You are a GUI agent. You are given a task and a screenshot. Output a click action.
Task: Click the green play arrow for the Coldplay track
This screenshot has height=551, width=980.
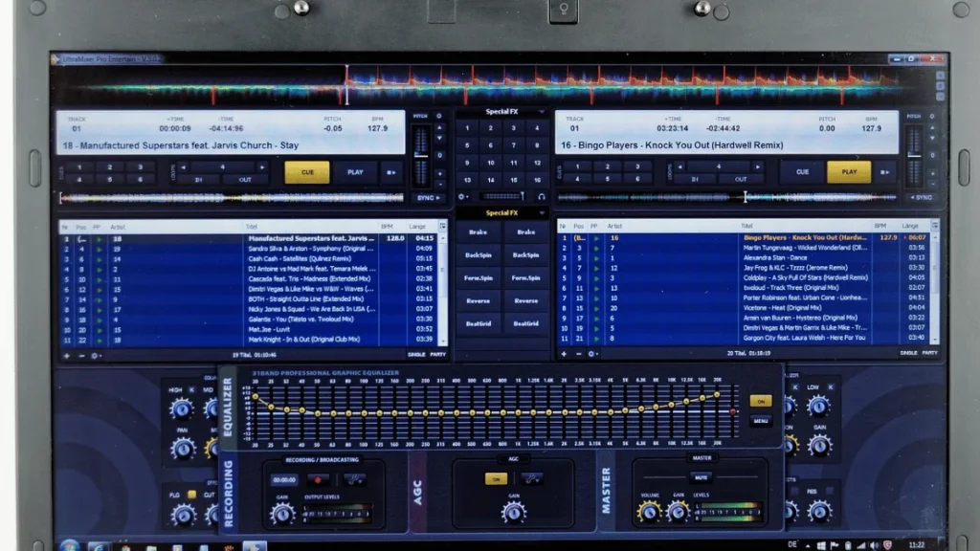pos(595,277)
